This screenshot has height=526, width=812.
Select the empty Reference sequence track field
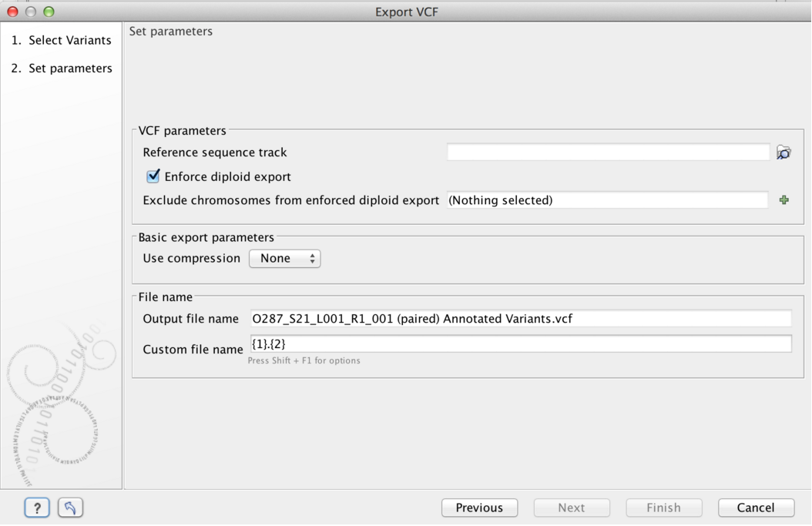pos(607,152)
